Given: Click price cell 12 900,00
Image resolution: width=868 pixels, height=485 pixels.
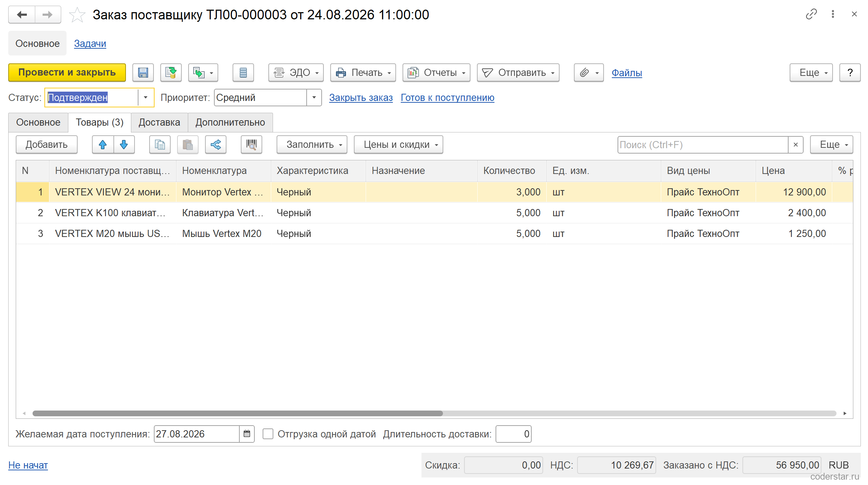Looking at the screenshot, I should click(794, 192).
